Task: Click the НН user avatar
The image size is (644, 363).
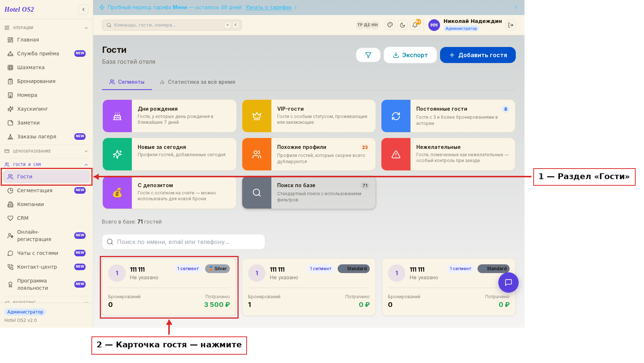Action: pyautogui.click(x=434, y=25)
